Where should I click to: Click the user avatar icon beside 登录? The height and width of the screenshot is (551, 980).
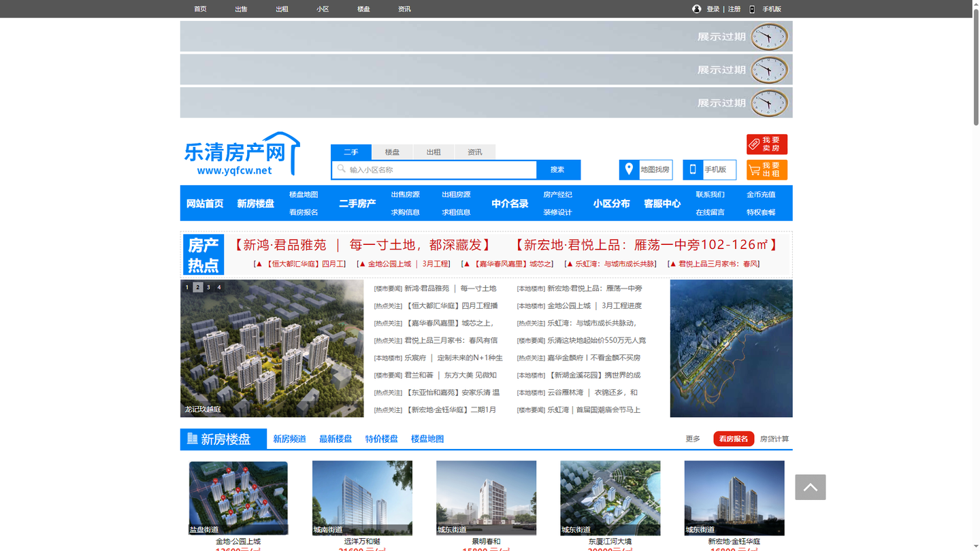[696, 9]
